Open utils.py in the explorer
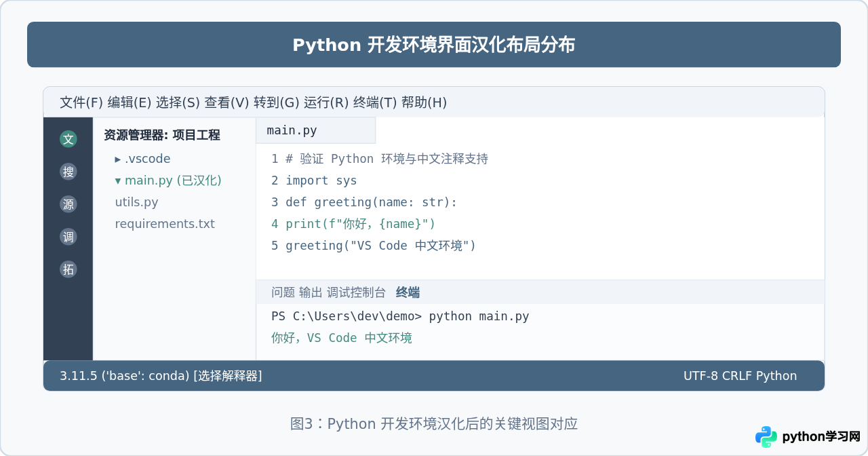868x456 pixels. pyautogui.click(x=136, y=202)
